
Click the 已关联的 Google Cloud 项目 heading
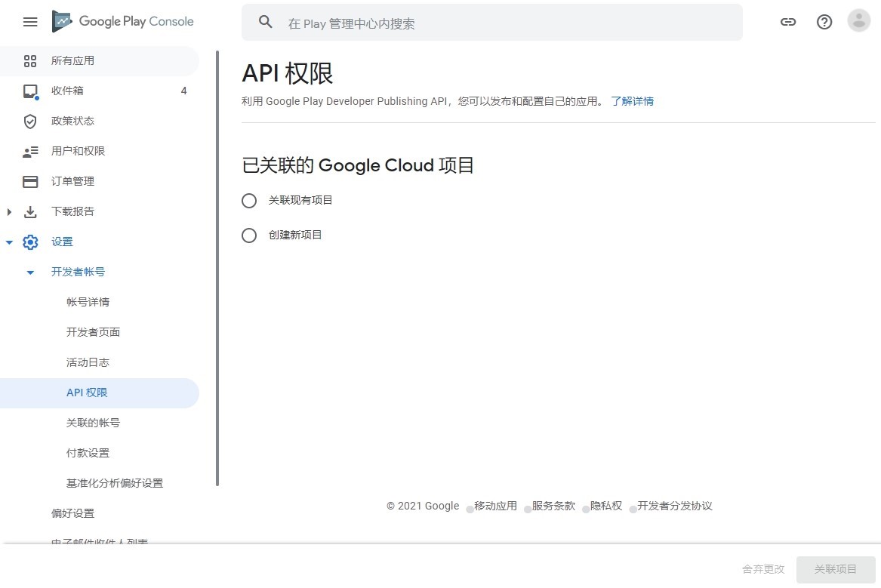(358, 165)
